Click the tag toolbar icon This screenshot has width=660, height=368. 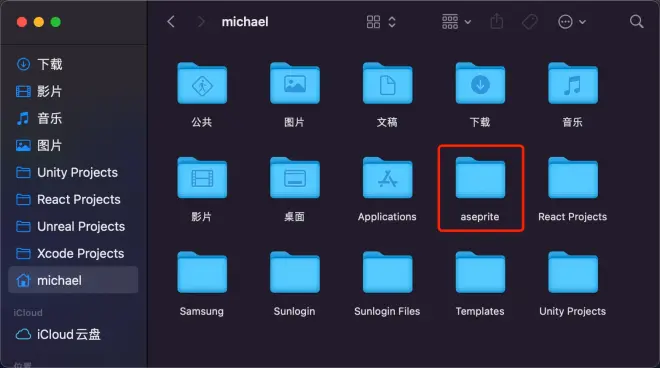coord(530,22)
